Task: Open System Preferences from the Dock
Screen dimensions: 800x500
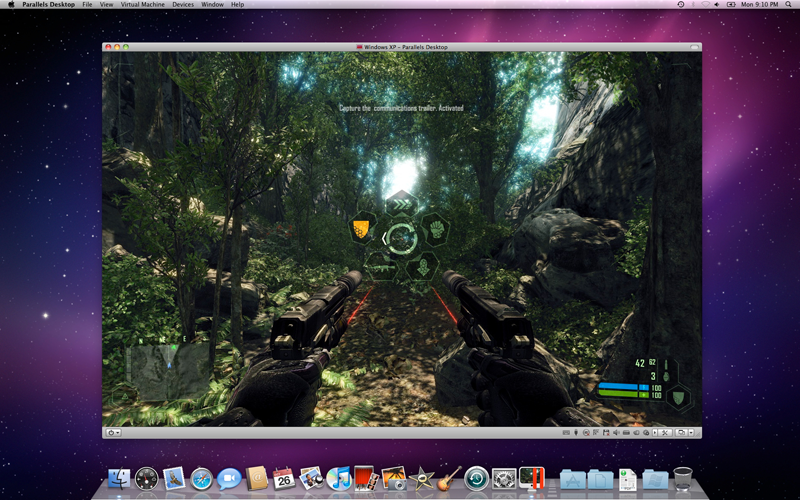Action: (504, 479)
